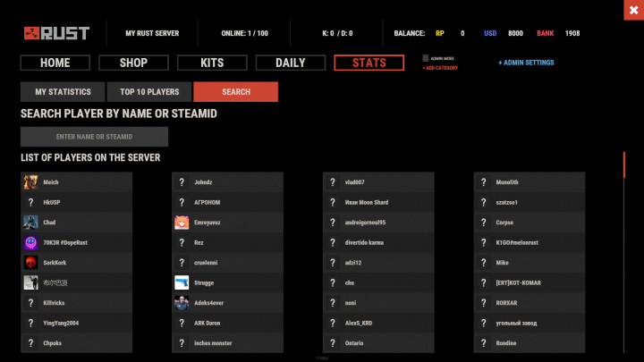The width and height of the screenshot is (644, 362).
Task: Toggle the Admin Mode checkbox
Action: 426,58
